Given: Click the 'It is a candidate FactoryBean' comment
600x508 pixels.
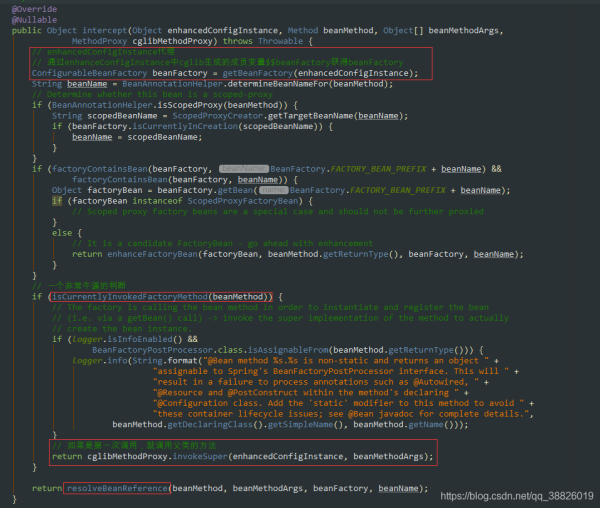Looking at the screenshot, I should (222, 243).
